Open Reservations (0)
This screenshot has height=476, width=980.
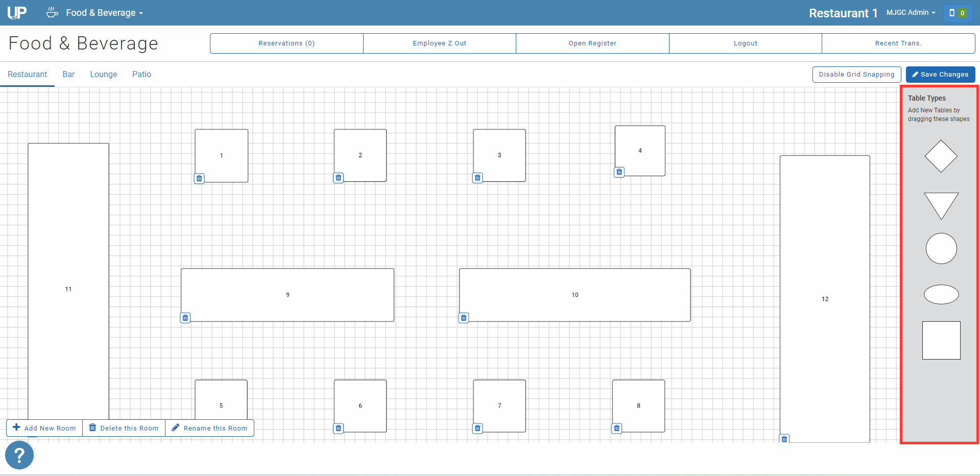click(x=286, y=43)
